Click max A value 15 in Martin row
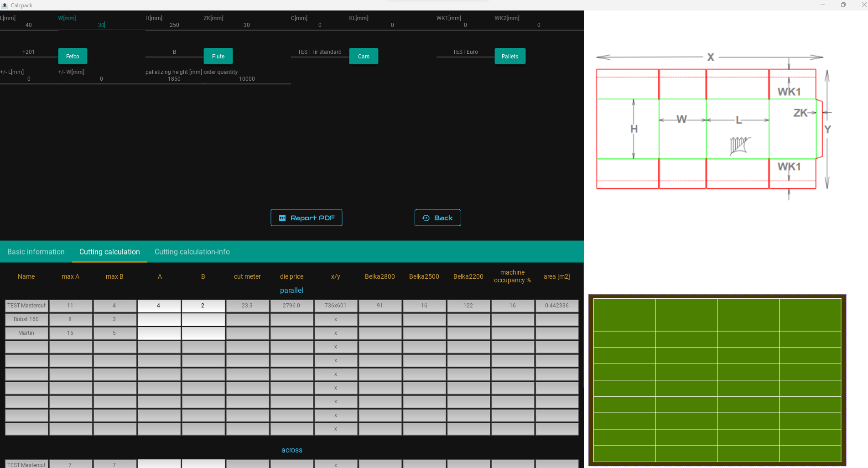Screen dimensions: 868x468 point(70,333)
